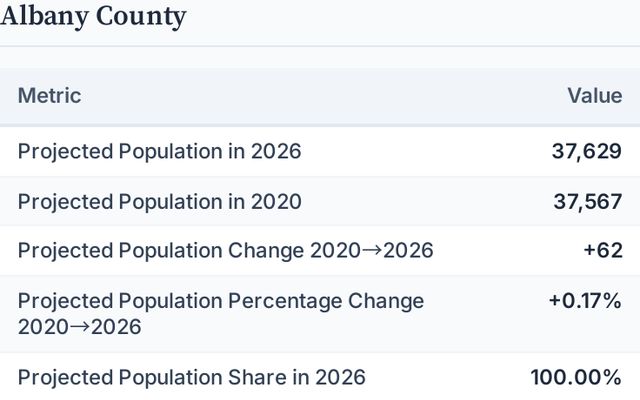This screenshot has width=640, height=400.
Task: Sort by the "Value" column header
Action: 594,96
